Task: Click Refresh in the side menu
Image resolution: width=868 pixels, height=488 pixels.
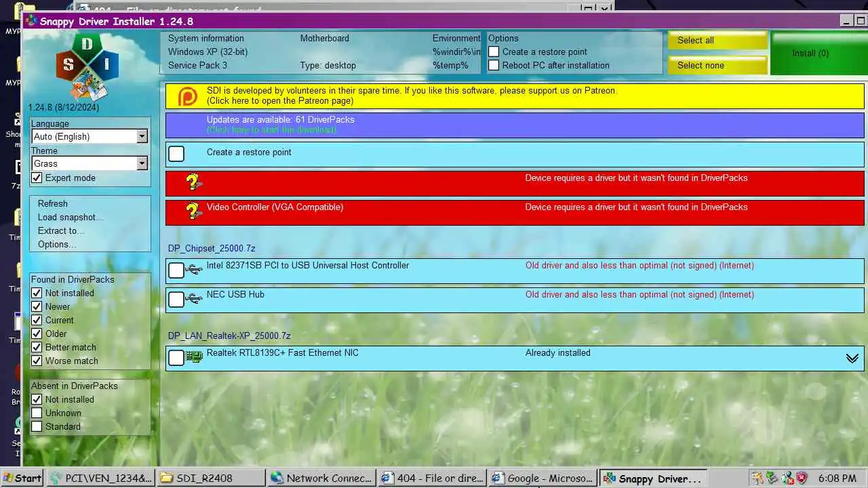Action: tap(53, 203)
